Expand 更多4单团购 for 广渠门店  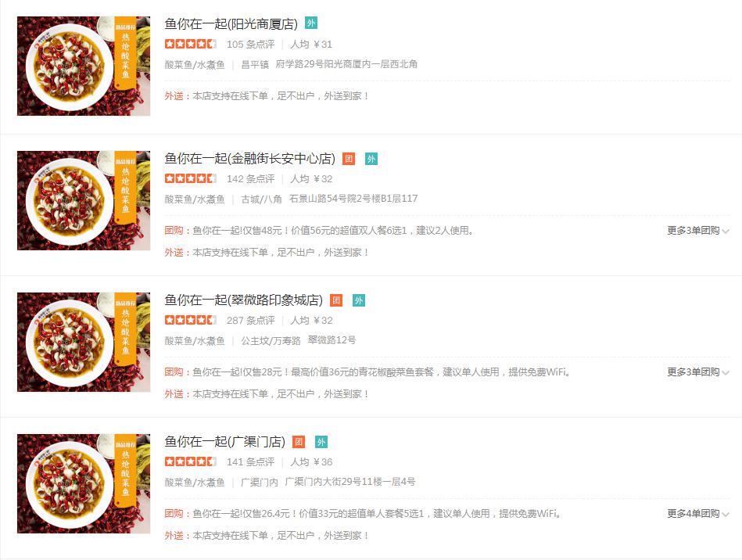(x=698, y=514)
